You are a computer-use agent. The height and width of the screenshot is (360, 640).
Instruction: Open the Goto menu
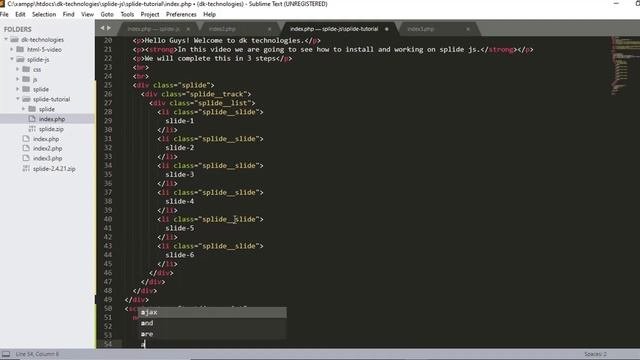(x=107, y=14)
